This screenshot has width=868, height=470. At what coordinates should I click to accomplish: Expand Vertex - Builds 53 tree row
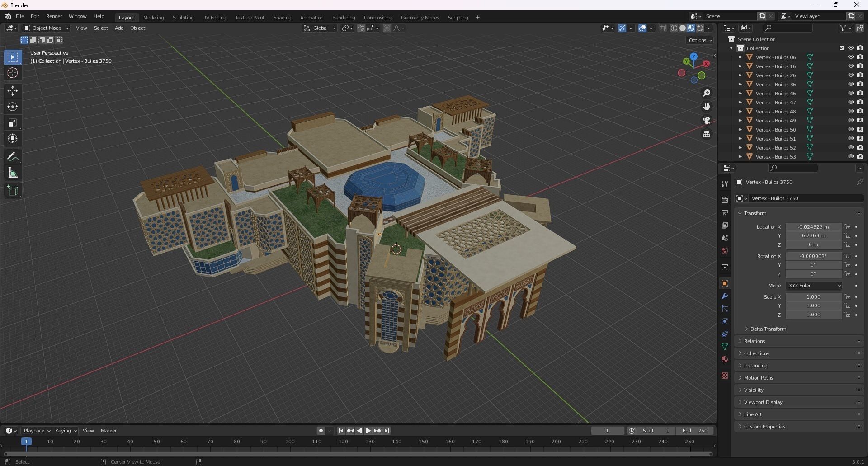point(740,156)
